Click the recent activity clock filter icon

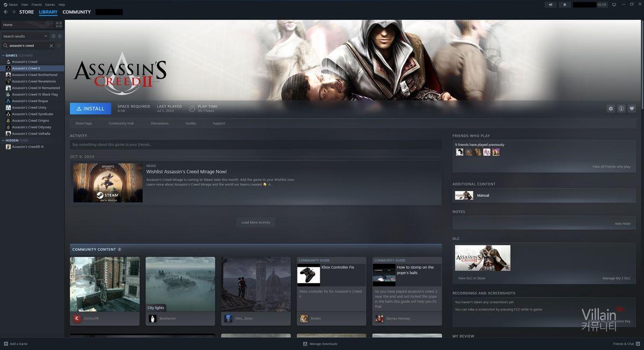pyautogui.click(x=53, y=36)
